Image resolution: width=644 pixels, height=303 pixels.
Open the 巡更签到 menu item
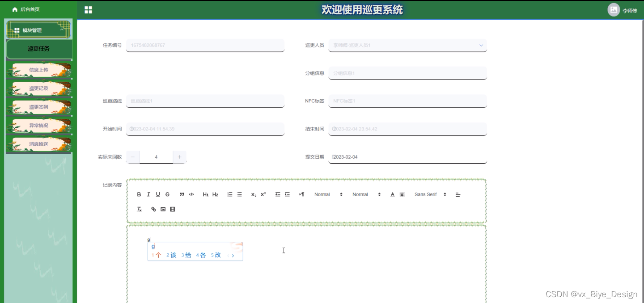[39, 107]
